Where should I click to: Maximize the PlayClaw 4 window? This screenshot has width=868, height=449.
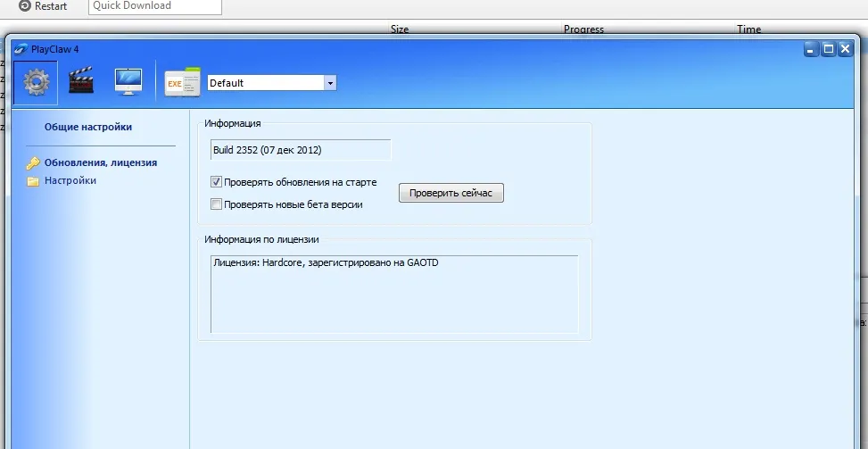pyautogui.click(x=829, y=49)
